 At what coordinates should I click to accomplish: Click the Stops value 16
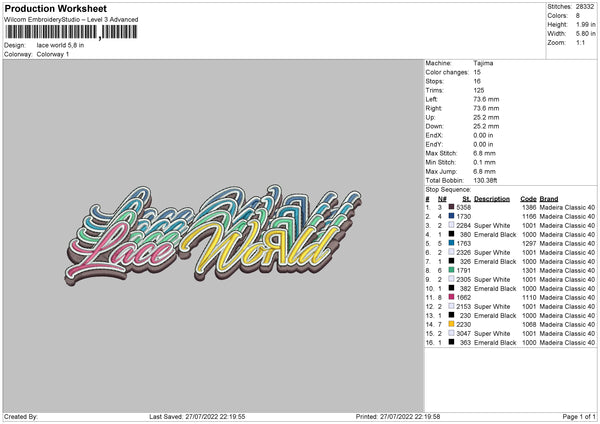(x=477, y=81)
